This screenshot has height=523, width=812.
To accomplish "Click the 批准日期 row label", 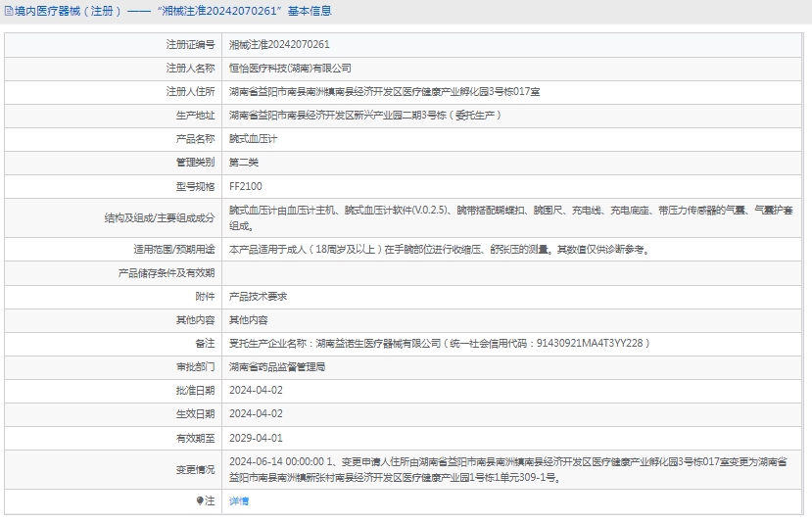I will (x=195, y=390).
